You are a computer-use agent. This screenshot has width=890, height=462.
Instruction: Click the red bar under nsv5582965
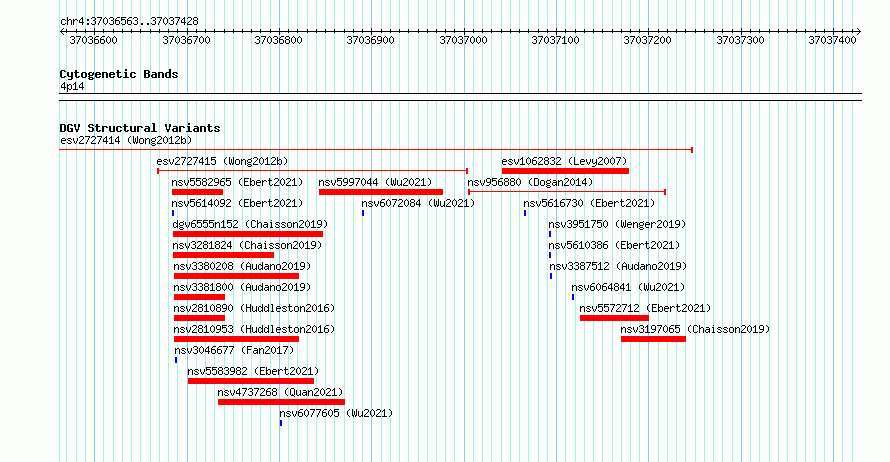click(x=198, y=192)
